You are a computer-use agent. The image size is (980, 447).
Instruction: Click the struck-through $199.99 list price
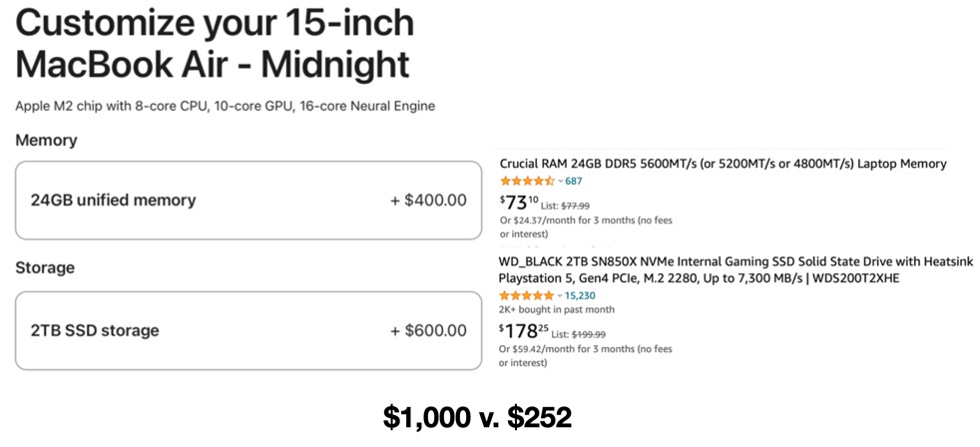588,334
